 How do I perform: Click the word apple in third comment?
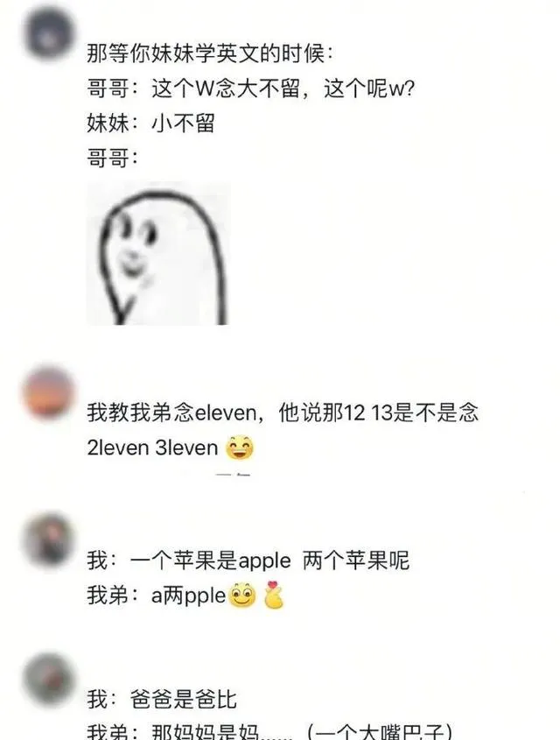265,561
